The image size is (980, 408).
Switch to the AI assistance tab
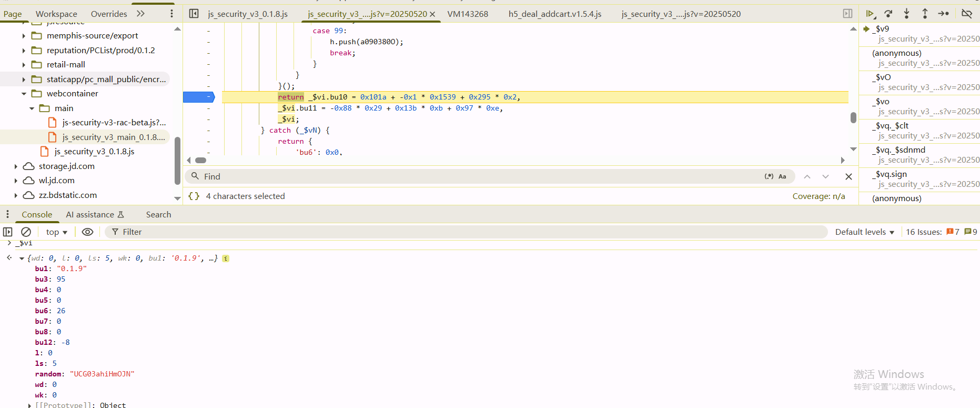95,215
